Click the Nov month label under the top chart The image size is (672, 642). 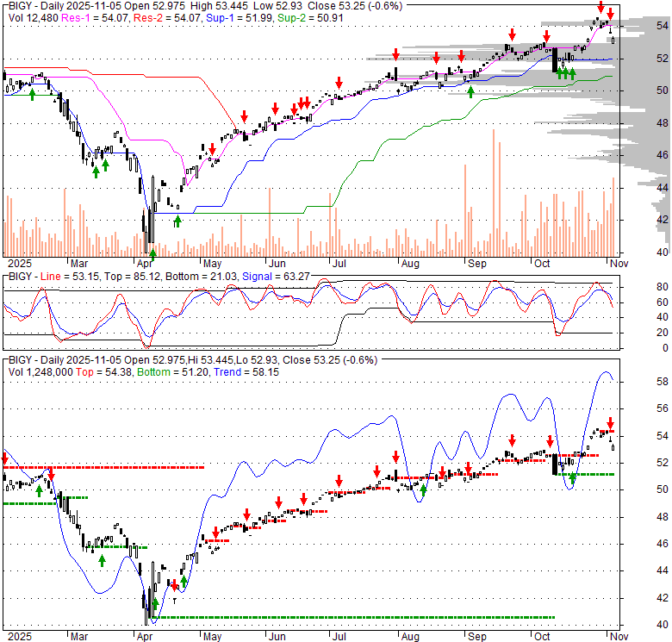pos(611,263)
